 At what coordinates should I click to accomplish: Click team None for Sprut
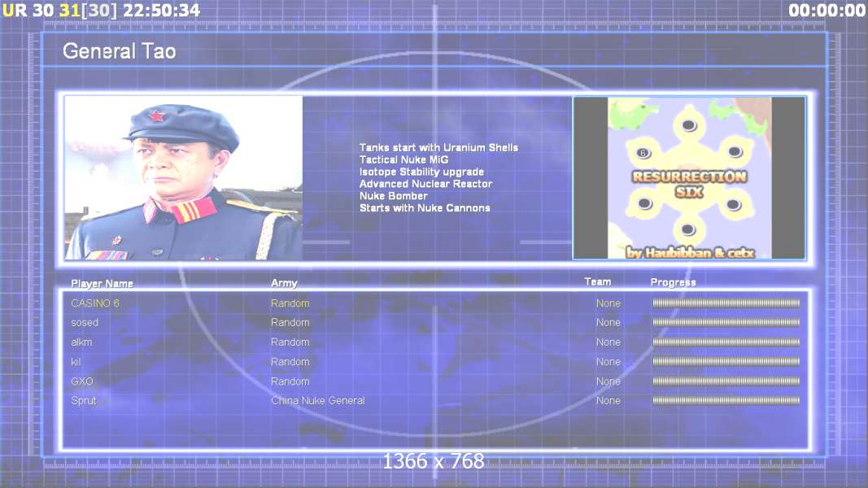(608, 401)
